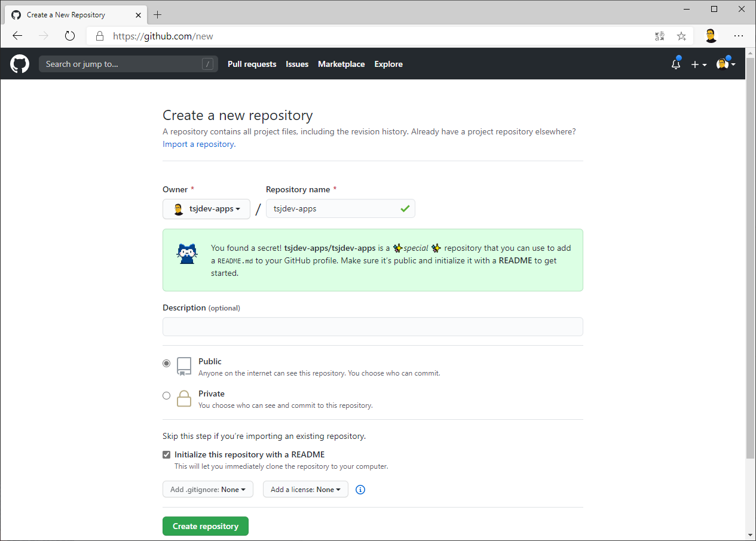Click the license info icon
The width and height of the screenshot is (756, 541).
360,490
